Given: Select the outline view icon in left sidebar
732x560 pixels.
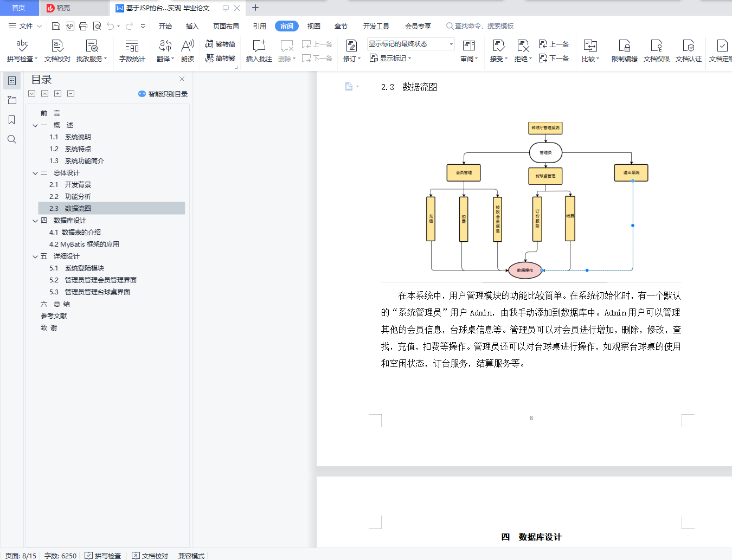Looking at the screenshot, I should coord(12,81).
